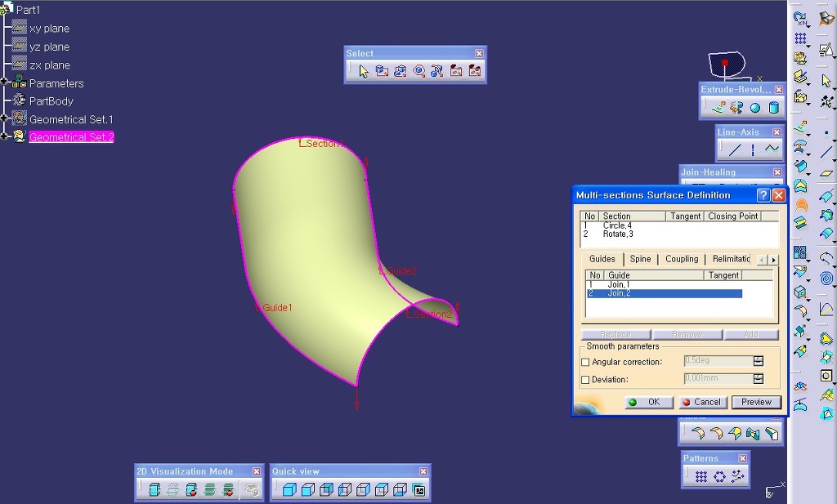Open the Coupling tab
This screenshot has height=504, width=837.
tap(682, 259)
